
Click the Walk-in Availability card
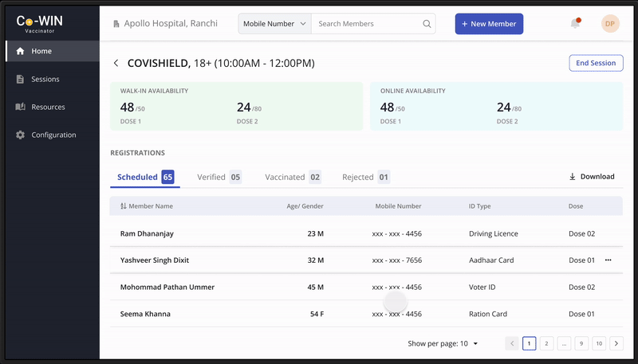click(x=236, y=107)
